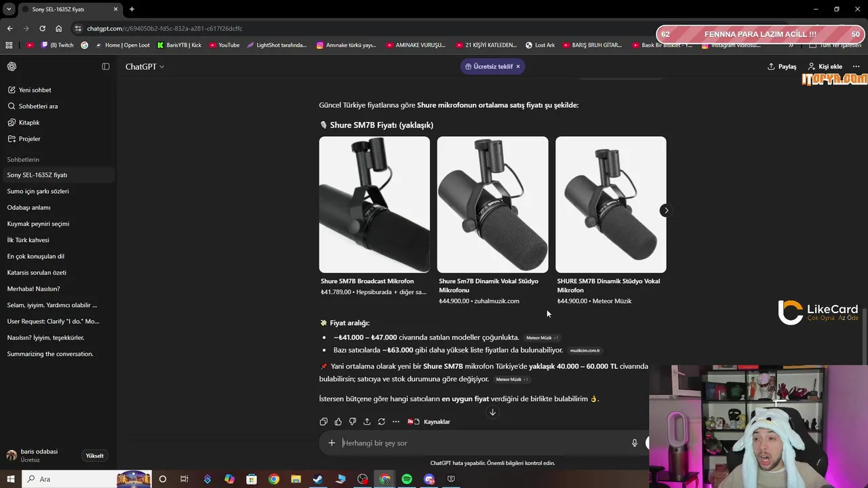Share the response with the upload arrow icon

pyautogui.click(x=367, y=422)
